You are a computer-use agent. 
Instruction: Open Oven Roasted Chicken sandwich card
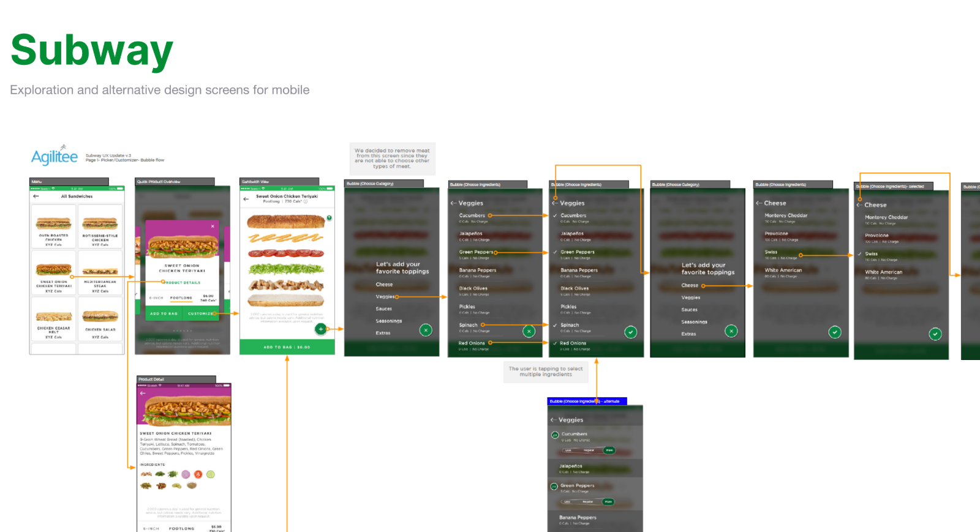pos(54,227)
